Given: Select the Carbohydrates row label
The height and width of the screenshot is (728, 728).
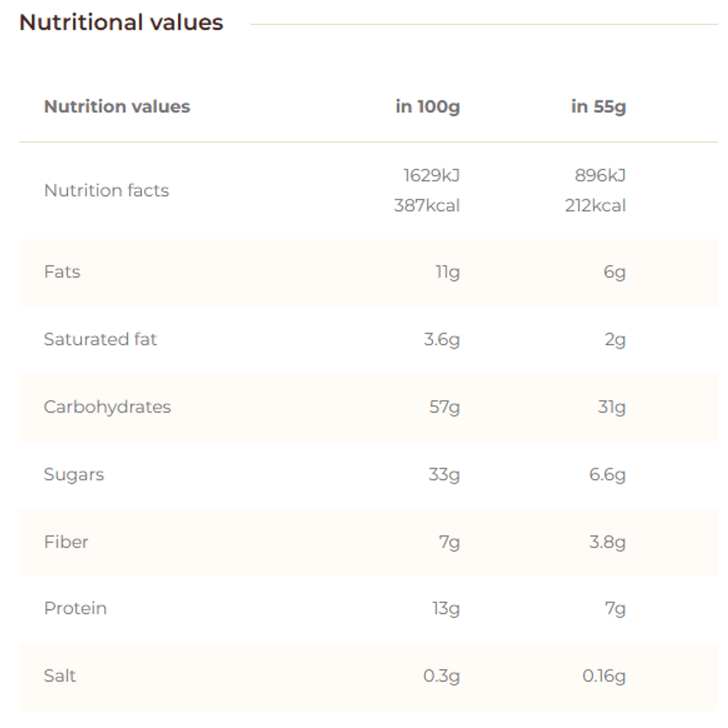Looking at the screenshot, I should pos(107,407).
